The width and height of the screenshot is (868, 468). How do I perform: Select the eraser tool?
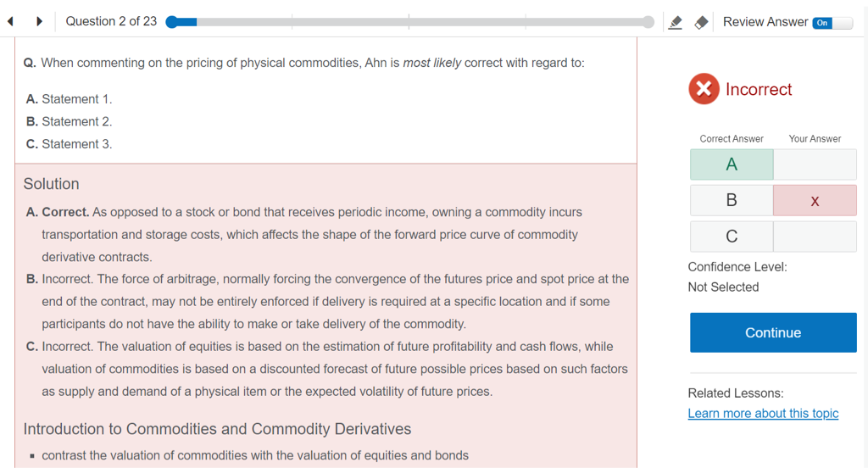[701, 22]
